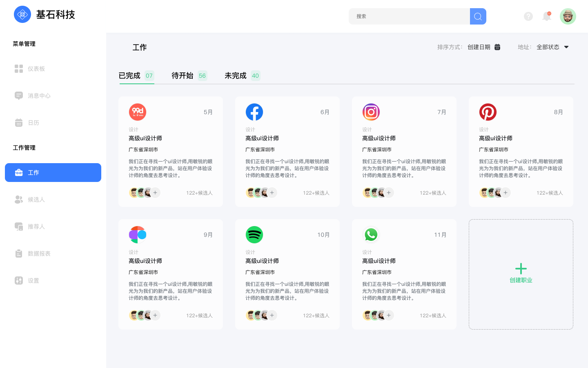Open 高级ui设计师 title on 5月 card
This screenshot has height=368, width=588.
pos(145,138)
